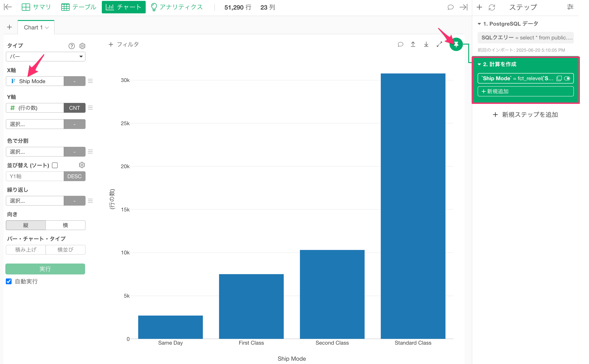Click the 23 列 column count
This screenshot has height=364, width=589.
coord(268,8)
